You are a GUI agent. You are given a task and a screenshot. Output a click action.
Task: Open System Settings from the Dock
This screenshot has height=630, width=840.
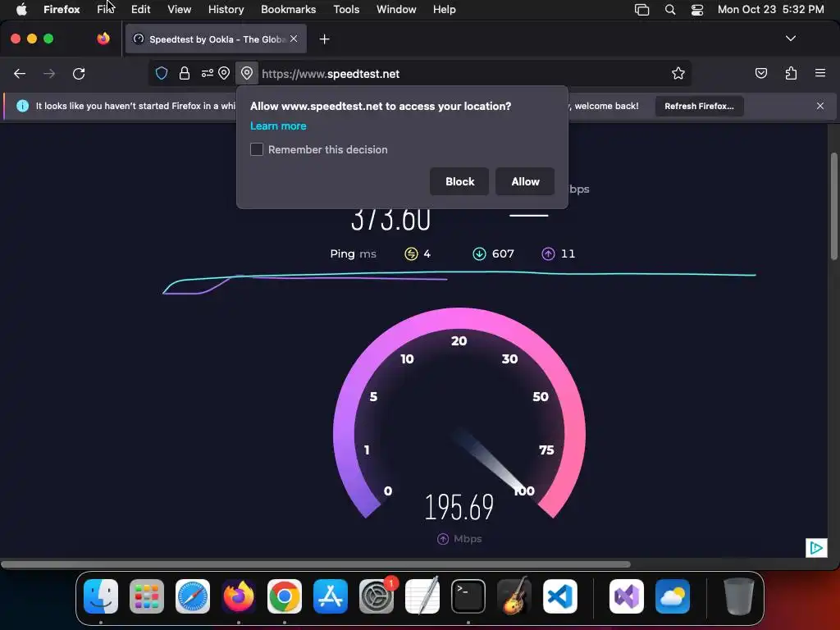[x=376, y=596]
